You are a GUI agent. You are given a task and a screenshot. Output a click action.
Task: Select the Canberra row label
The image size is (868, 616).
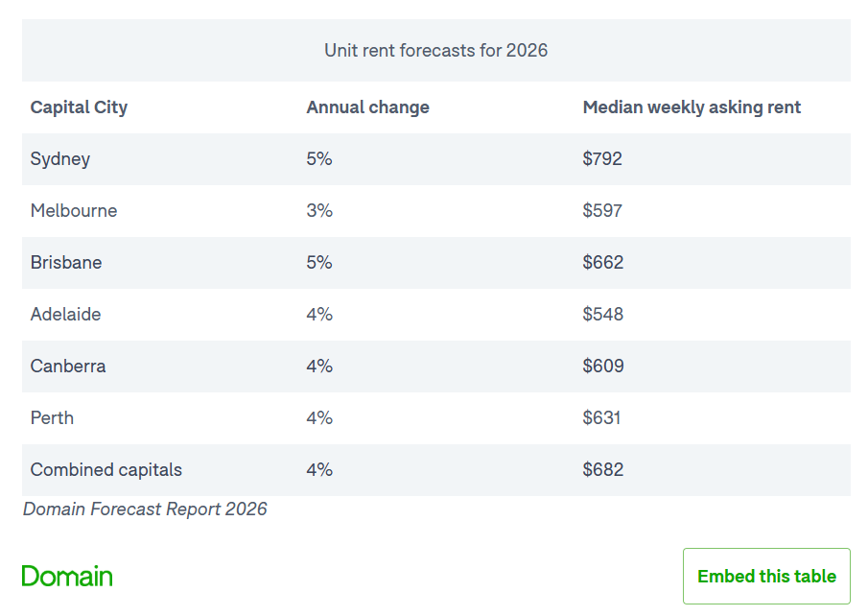[x=68, y=367]
